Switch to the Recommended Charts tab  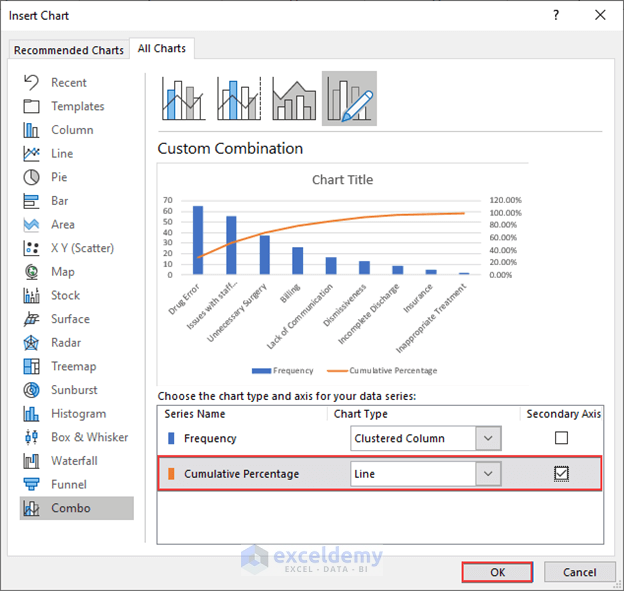coord(69,50)
